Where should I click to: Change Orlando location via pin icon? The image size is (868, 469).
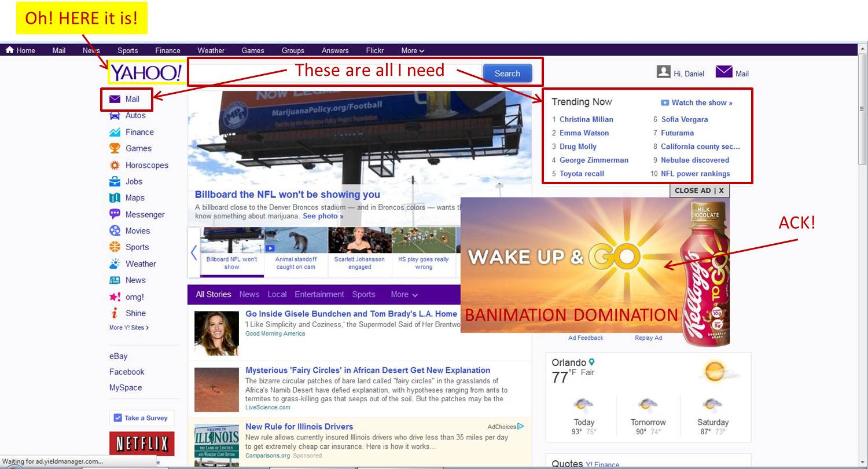pos(592,362)
